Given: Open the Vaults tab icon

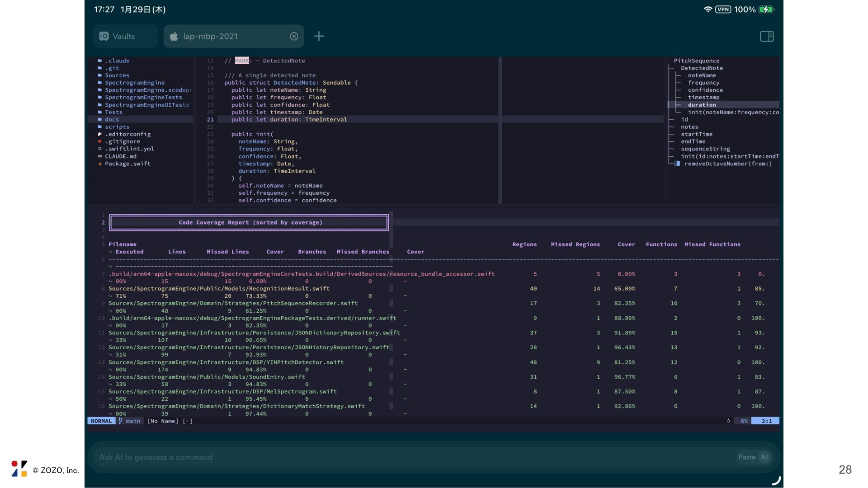Looking at the screenshot, I should click(104, 37).
